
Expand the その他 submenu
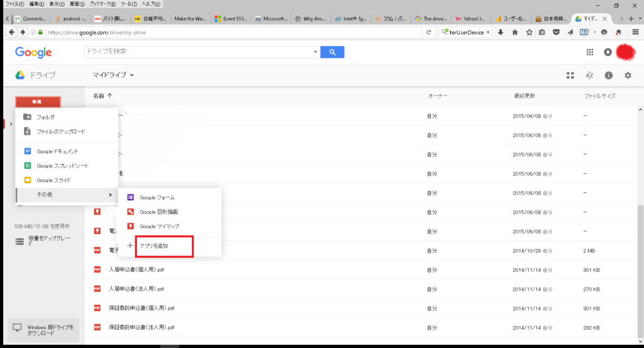[67, 194]
